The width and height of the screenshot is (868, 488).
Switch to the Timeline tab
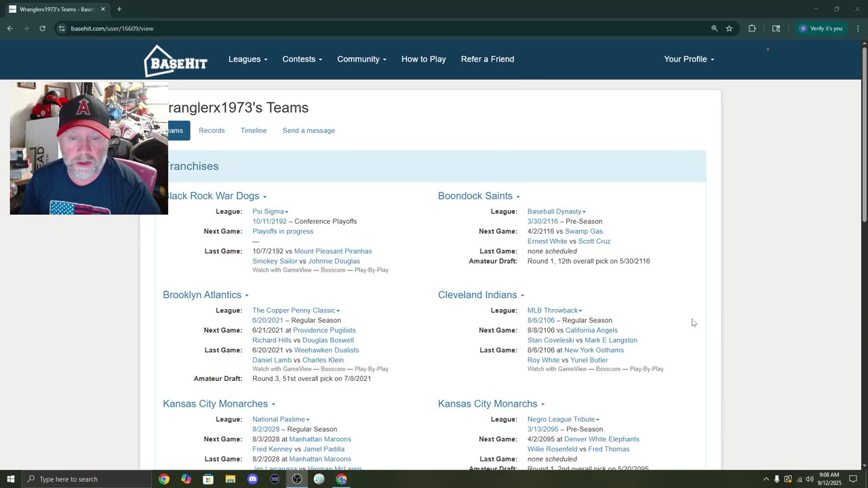click(254, 130)
